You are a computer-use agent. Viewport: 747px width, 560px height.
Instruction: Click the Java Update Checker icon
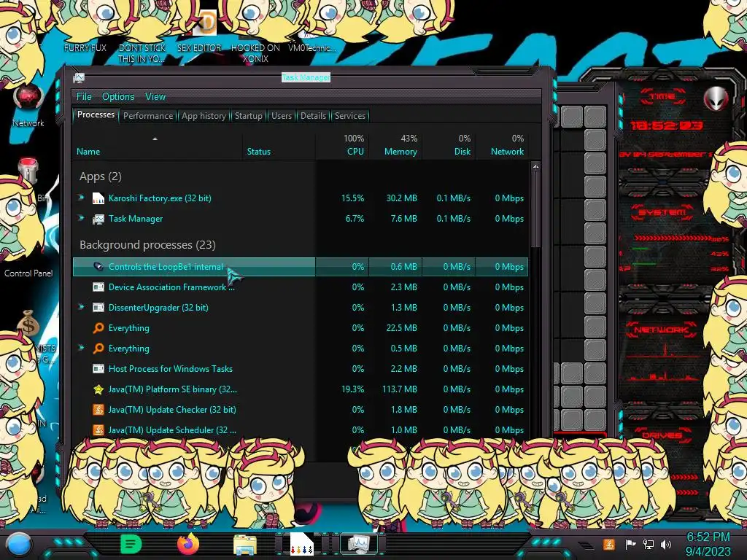pyautogui.click(x=98, y=410)
